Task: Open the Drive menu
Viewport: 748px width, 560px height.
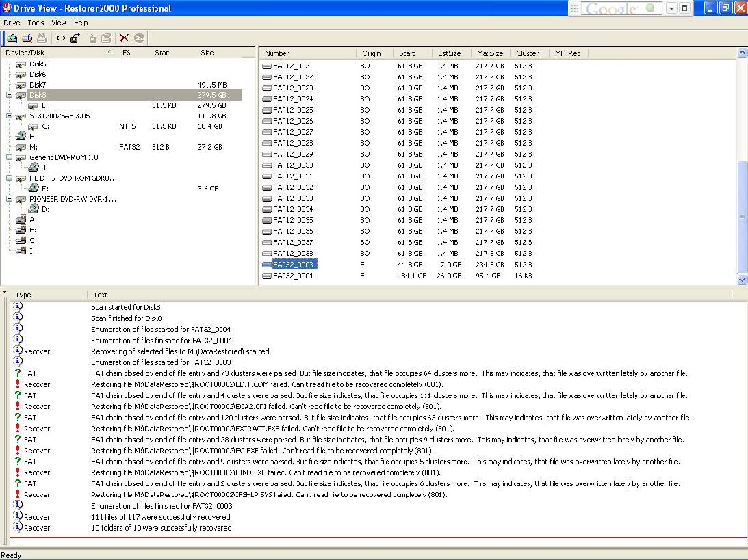Action: (12, 23)
